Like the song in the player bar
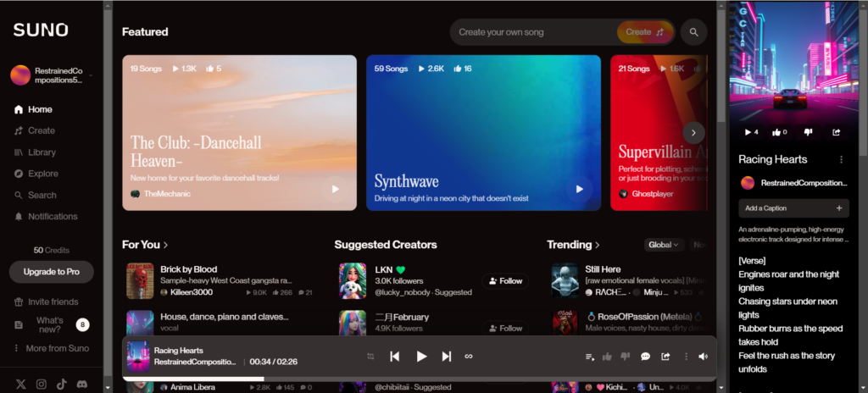Image resolution: width=868 pixels, height=393 pixels. tap(607, 357)
